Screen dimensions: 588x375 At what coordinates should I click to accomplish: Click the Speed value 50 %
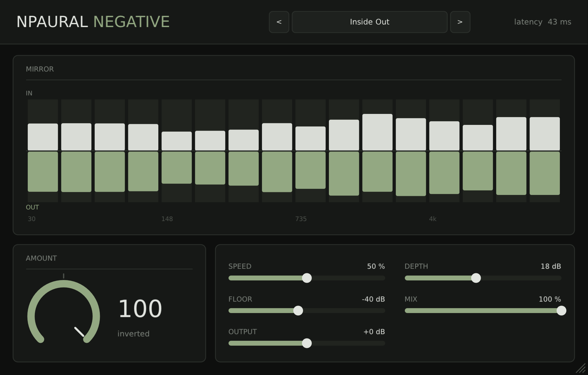coord(376,266)
